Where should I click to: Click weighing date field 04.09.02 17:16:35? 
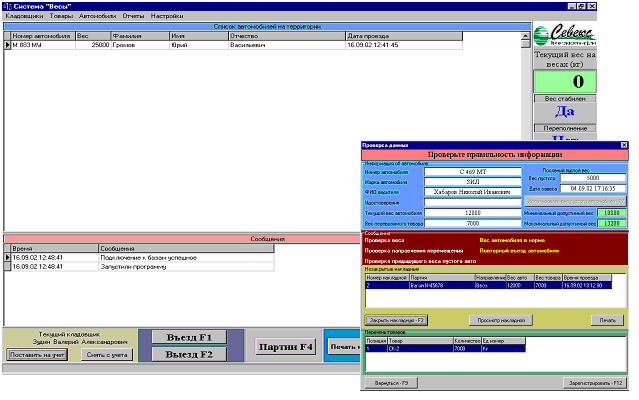(x=593, y=189)
